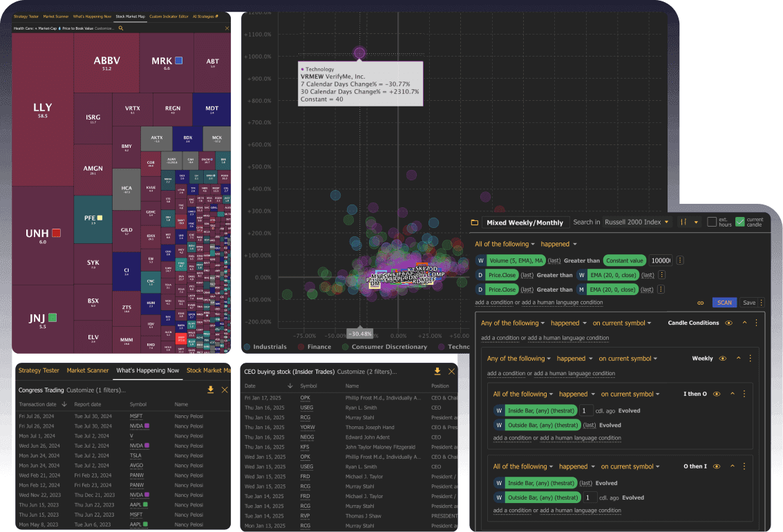The image size is (783, 532).
Task: Open the three-dot menu on the Volume condition row
Action: coord(679,260)
